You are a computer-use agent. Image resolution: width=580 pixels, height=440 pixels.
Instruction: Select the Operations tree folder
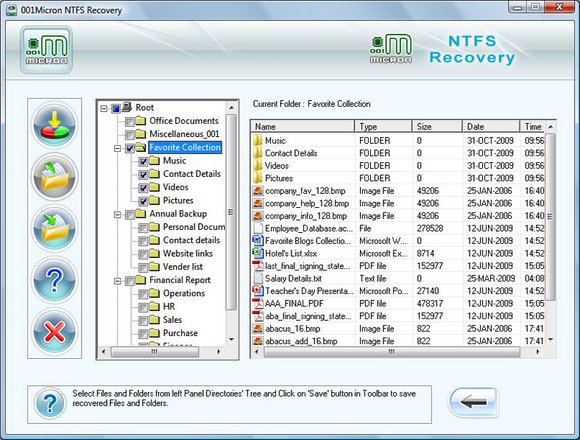pyautogui.click(x=184, y=293)
